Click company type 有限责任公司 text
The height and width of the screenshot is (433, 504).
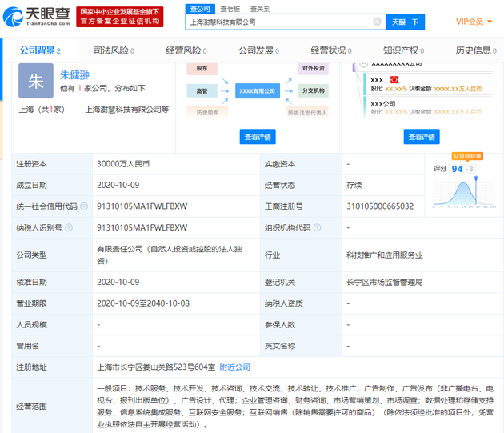170,255
